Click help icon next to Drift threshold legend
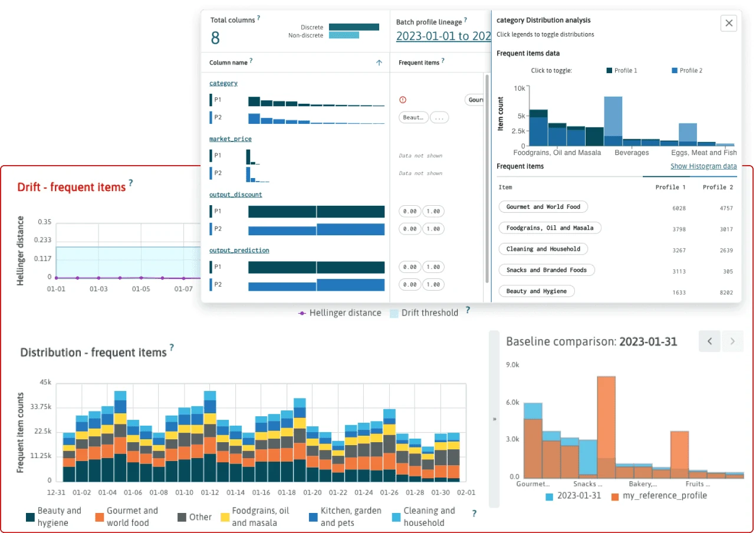Image resolution: width=756 pixels, height=533 pixels. click(x=468, y=310)
